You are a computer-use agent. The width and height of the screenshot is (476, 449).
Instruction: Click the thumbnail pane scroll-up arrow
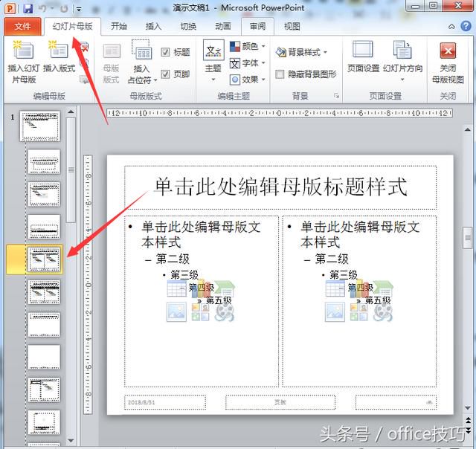coord(71,112)
